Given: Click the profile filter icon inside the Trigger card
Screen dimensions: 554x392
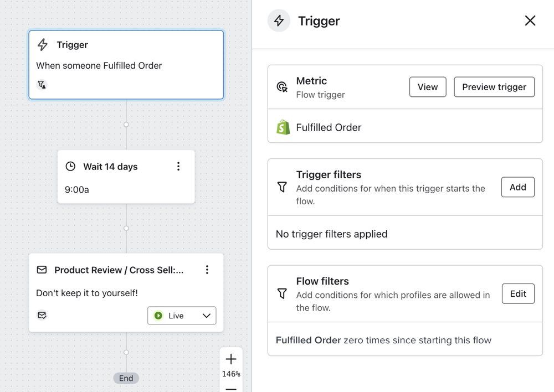Looking at the screenshot, I should tap(42, 85).
